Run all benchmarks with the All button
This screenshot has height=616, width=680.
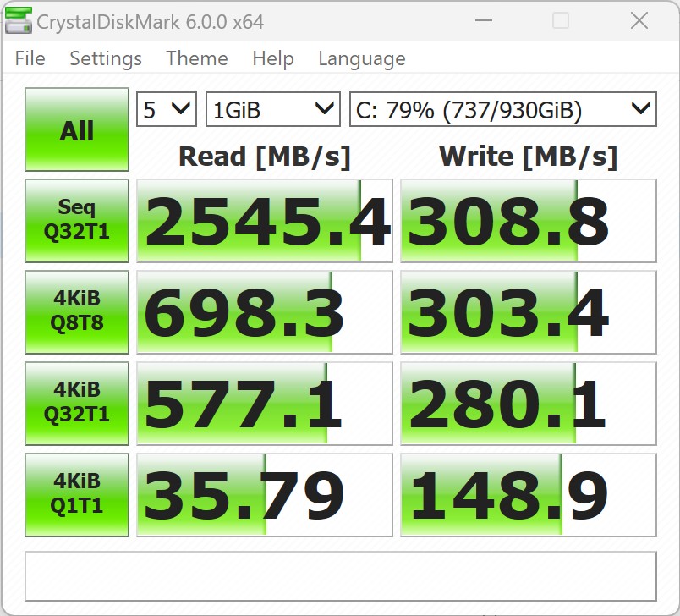pyautogui.click(x=77, y=129)
